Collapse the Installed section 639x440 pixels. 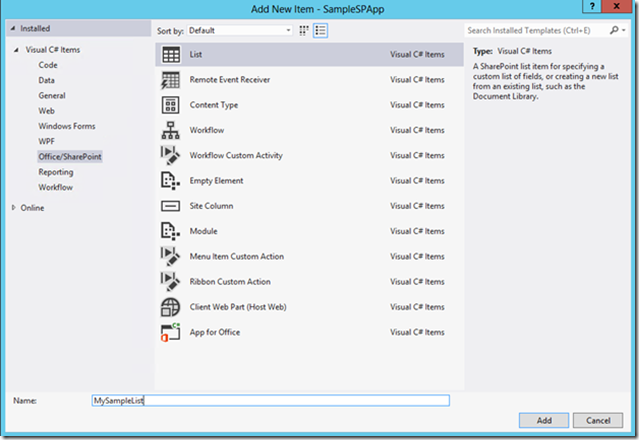point(13,29)
